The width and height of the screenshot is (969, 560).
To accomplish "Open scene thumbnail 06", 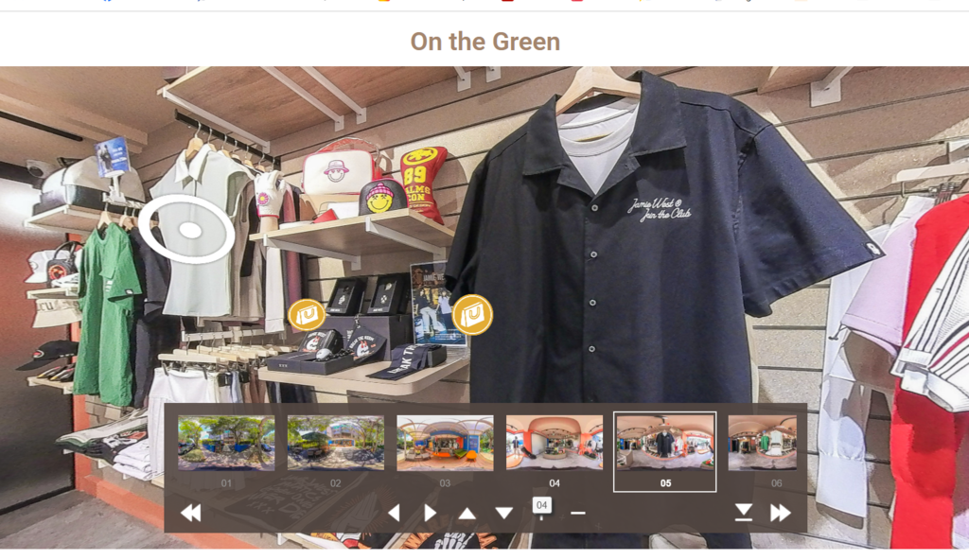I will pos(763,443).
